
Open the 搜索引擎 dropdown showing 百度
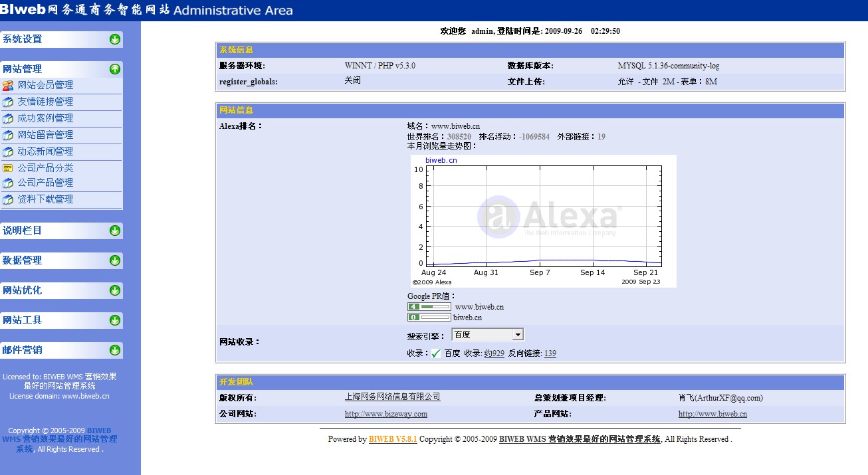488,335
